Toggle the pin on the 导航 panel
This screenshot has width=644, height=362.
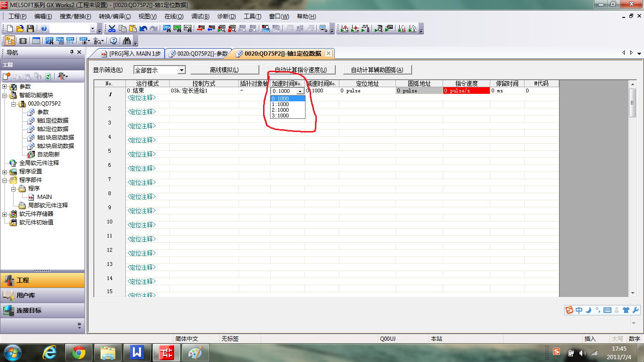(x=72, y=52)
